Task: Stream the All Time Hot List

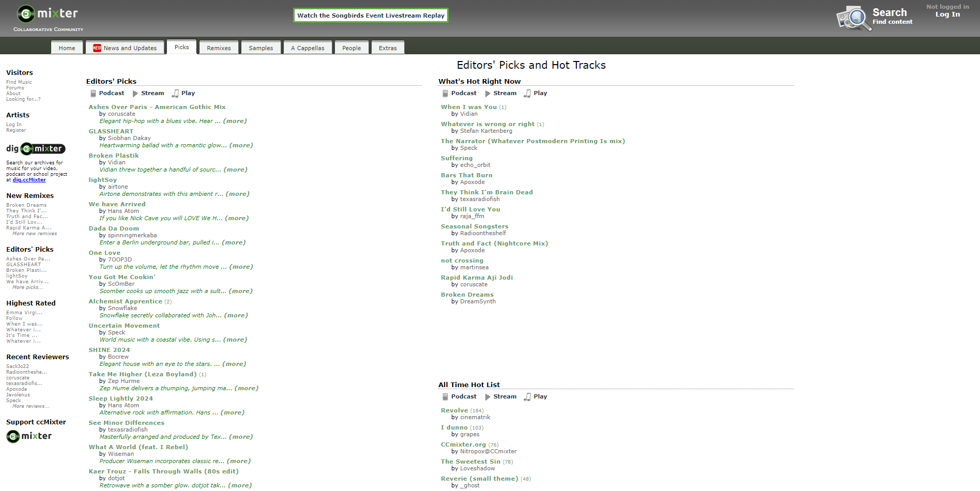Action: [x=505, y=396]
